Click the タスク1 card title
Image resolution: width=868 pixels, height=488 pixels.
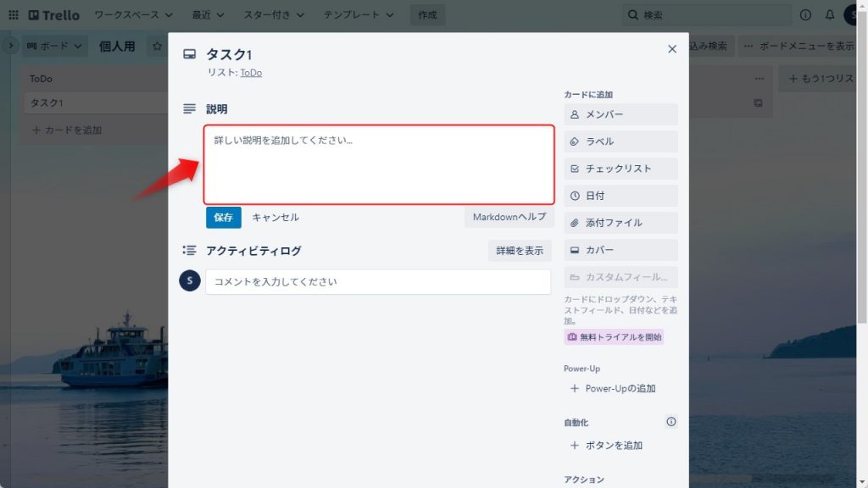pos(229,54)
